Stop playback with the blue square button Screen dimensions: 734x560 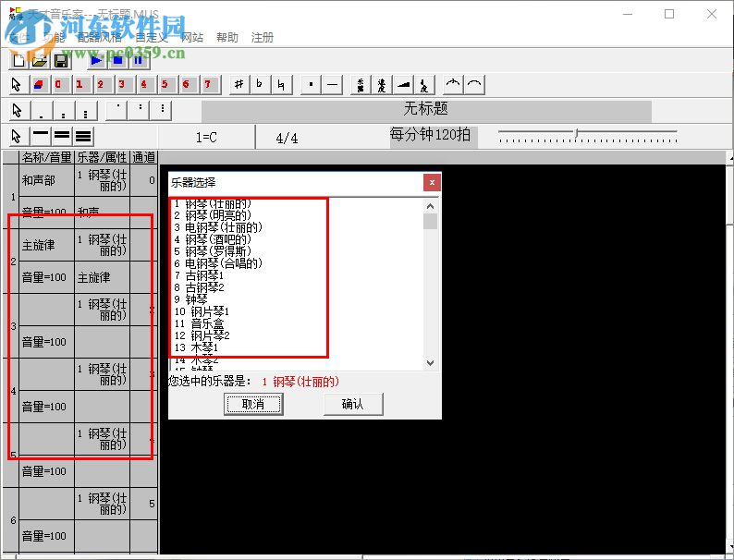[x=117, y=61]
